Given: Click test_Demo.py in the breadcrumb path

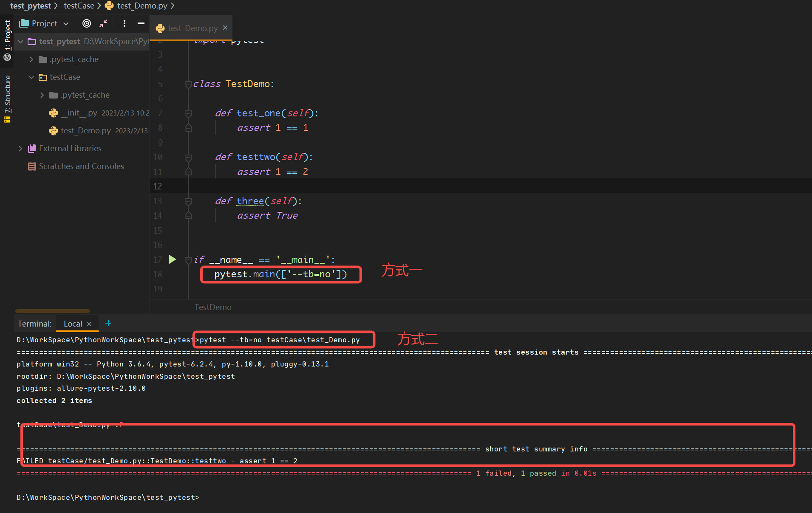Looking at the screenshot, I should tap(142, 6).
